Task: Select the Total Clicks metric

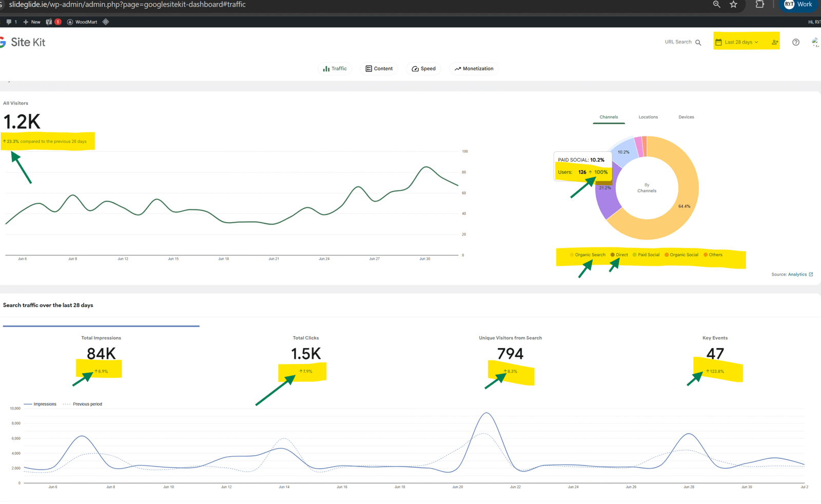Action: pos(305,354)
